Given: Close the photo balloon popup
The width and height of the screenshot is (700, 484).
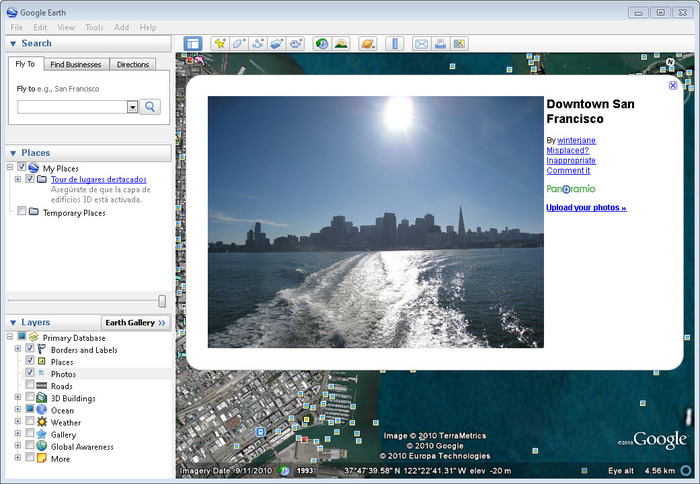Looking at the screenshot, I should click(673, 85).
